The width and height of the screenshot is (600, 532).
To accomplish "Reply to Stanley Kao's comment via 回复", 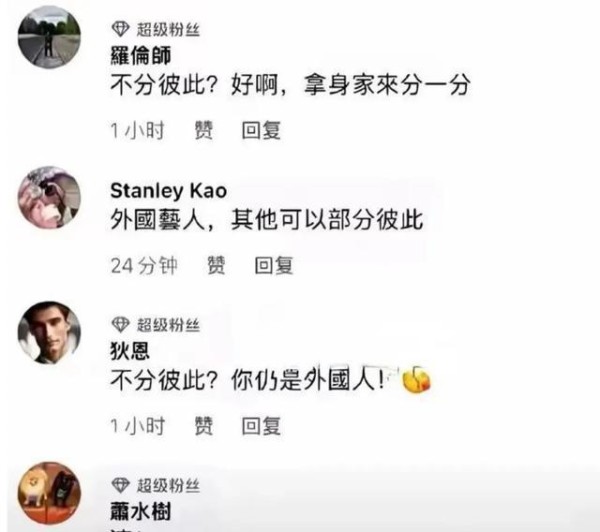I will coord(274,265).
